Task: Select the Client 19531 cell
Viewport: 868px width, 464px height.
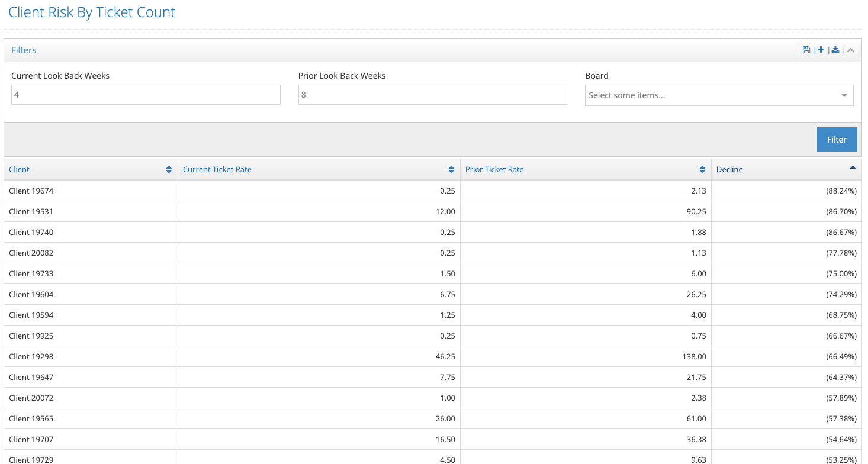Action: click(91, 211)
